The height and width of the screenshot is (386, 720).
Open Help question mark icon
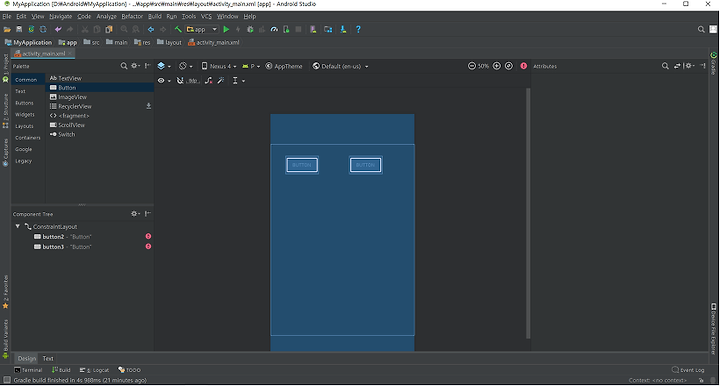click(x=358, y=29)
